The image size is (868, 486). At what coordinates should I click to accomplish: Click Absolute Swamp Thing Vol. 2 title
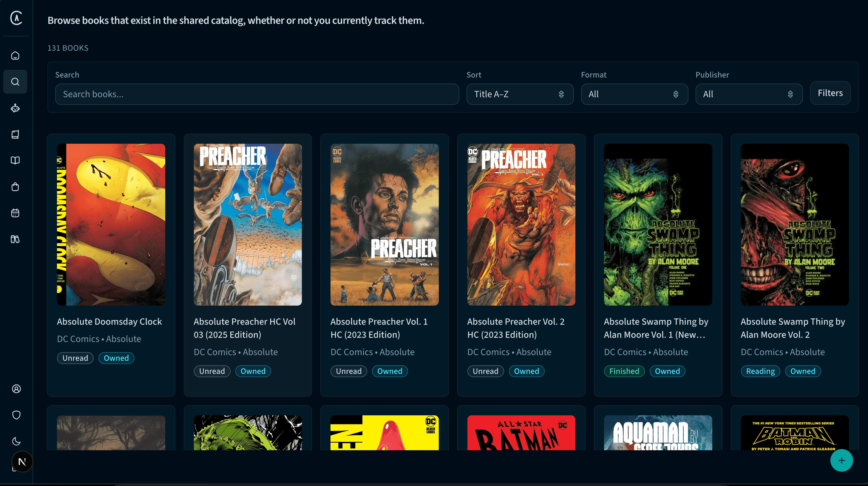793,328
